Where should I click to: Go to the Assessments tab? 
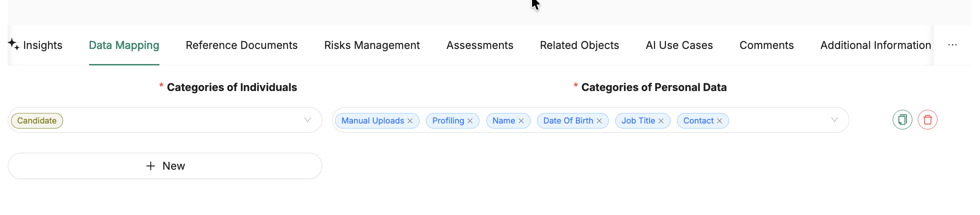pos(480,45)
